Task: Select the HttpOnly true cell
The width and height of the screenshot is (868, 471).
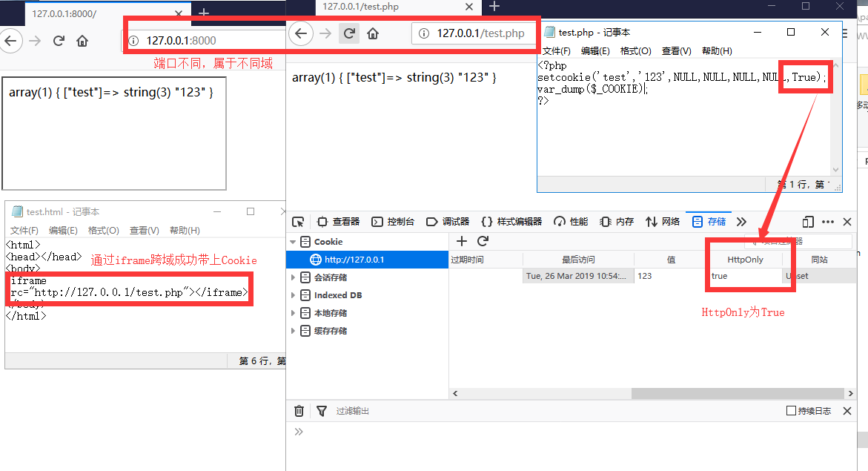Action: pyautogui.click(x=745, y=276)
